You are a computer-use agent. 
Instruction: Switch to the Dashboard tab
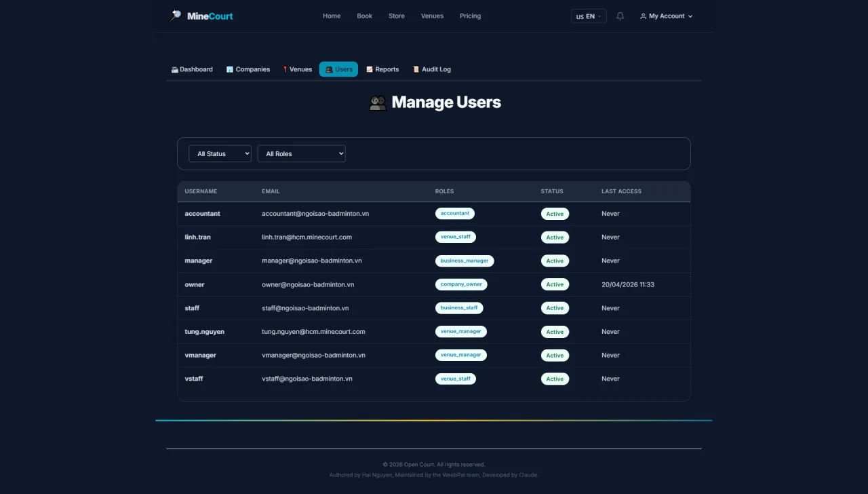(192, 69)
